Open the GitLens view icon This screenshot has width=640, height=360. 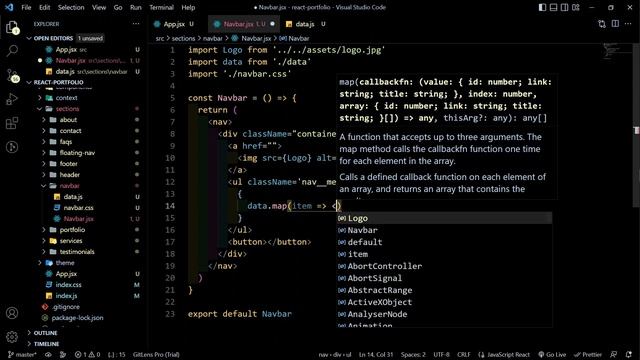click(x=12, y=147)
